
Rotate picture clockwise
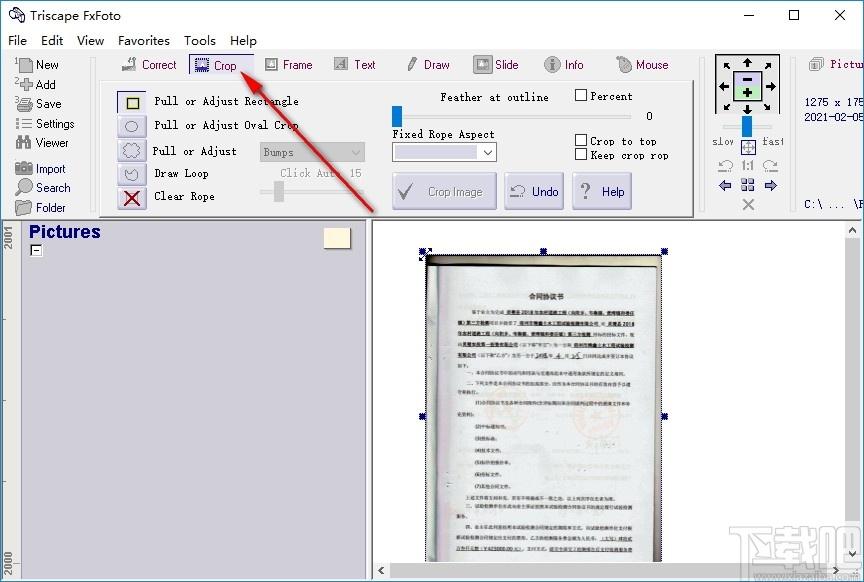point(770,165)
